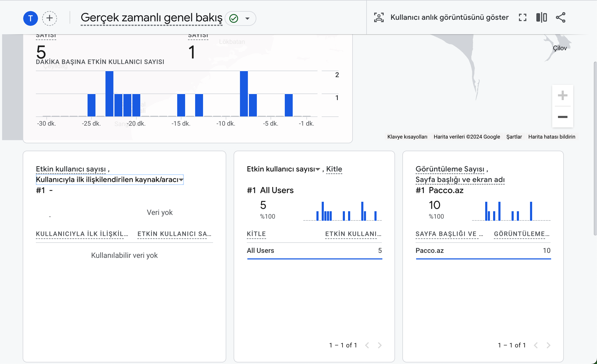The width and height of the screenshot is (597, 364).
Task: Zoom in on the map
Action: coord(562,95)
